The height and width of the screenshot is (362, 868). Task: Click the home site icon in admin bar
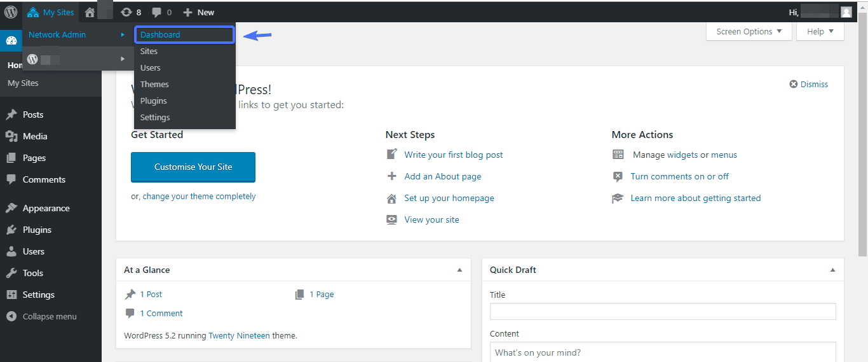90,12
